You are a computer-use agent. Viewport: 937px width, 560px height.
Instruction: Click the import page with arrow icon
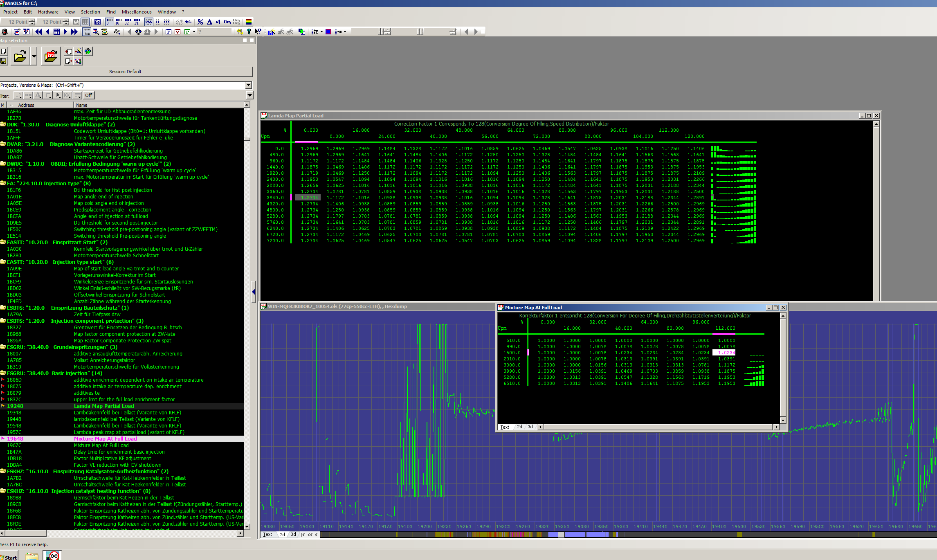pyautogui.click(x=68, y=52)
